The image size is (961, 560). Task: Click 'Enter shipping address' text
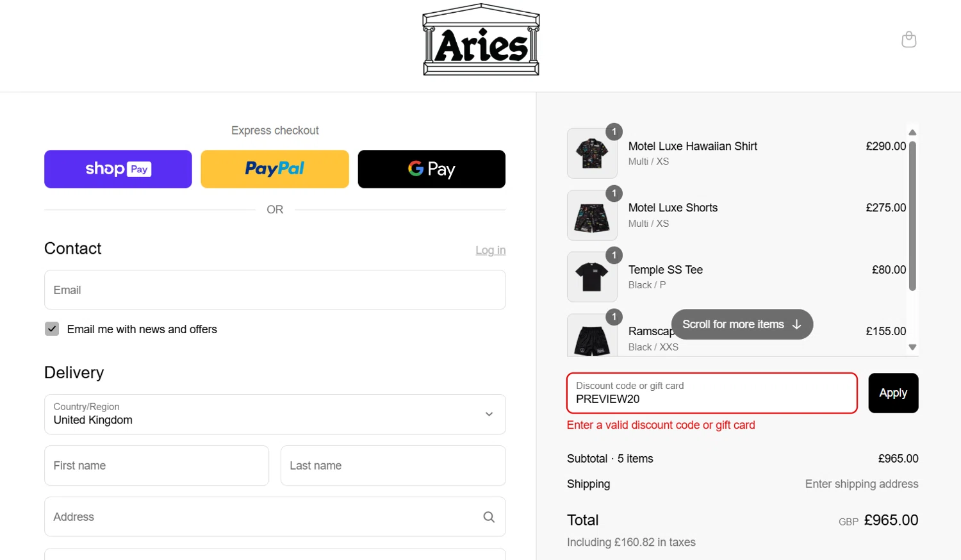pyautogui.click(x=862, y=484)
